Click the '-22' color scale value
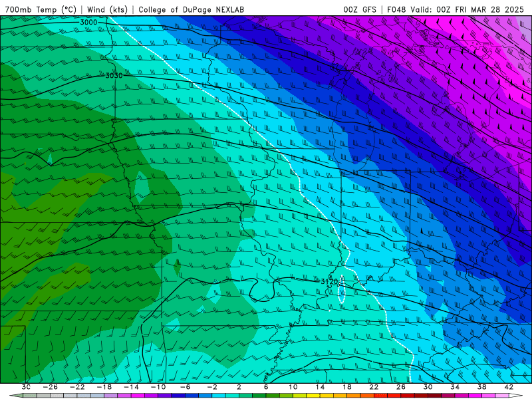This screenshot has height=399, width=532. point(77,387)
